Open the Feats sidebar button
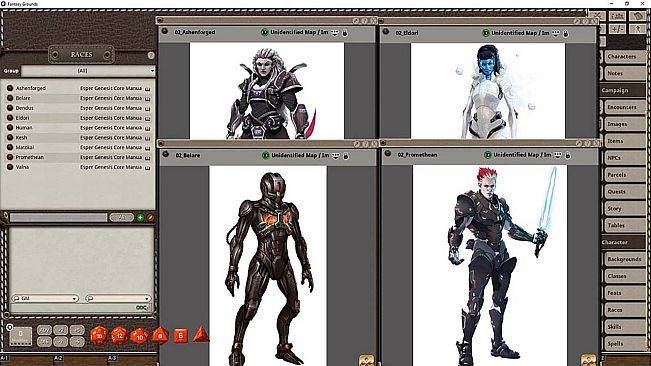This screenshot has height=366, width=651. 624,293
